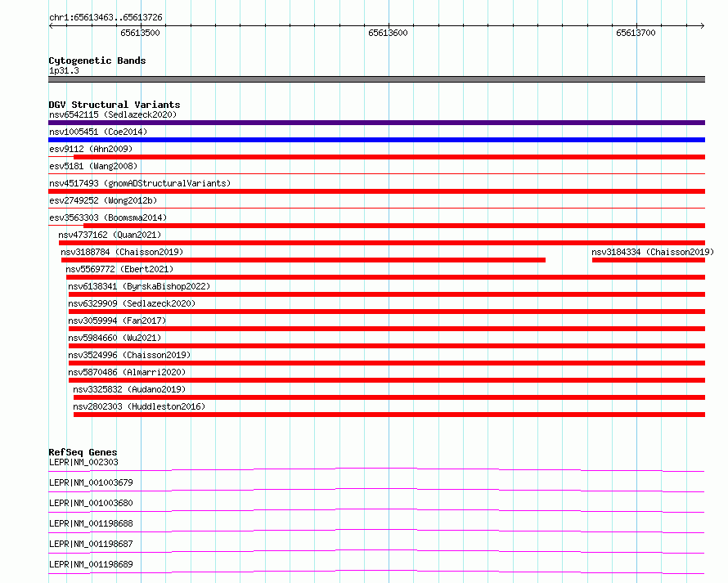Open the nsv1005451 (Coe2014) variant label
Image resolution: width=728 pixels, height=583 pixels.
[x=98, y=132]
